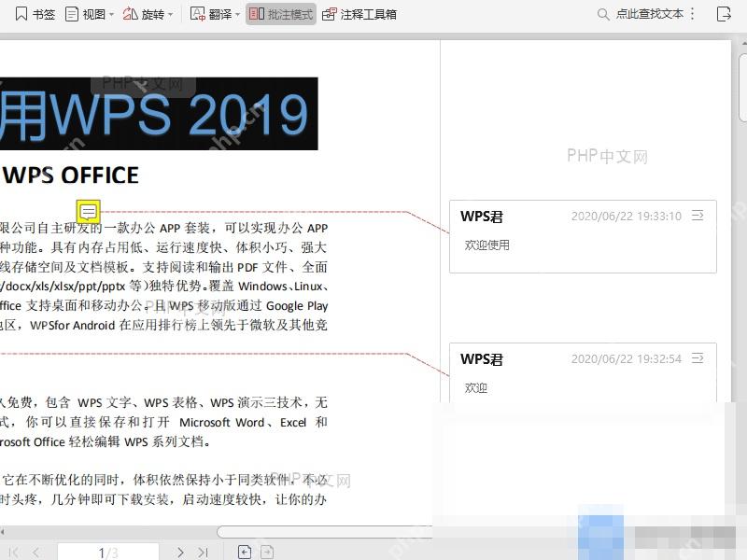
Task: Click the WPS OFFICE heading
Action: 71,175
